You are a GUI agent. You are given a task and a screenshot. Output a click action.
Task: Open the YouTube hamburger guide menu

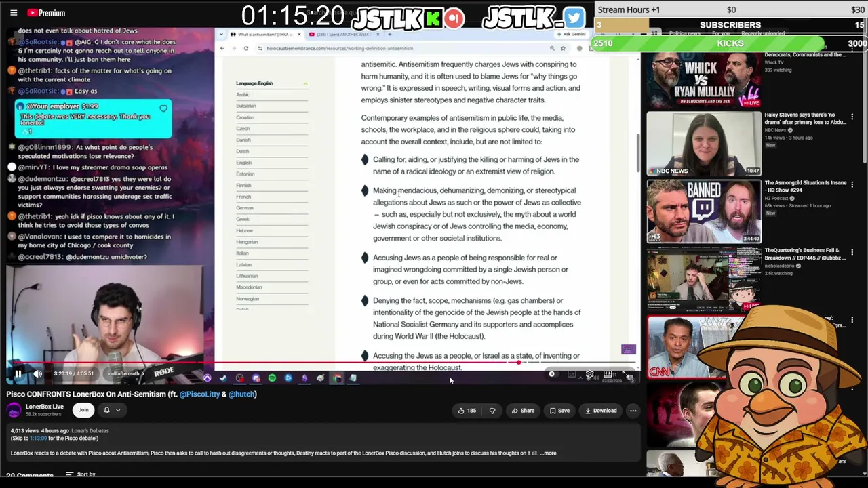tap(14, 13)
